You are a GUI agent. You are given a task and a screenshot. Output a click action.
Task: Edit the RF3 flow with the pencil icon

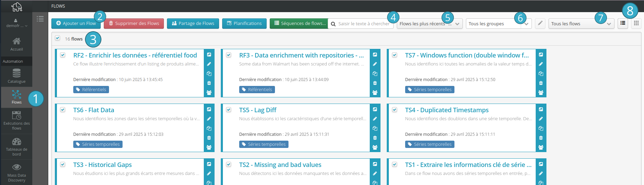(375, 64)
